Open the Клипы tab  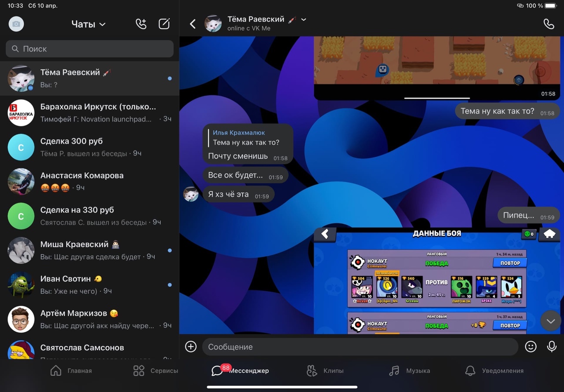click(x=325, y=370)
